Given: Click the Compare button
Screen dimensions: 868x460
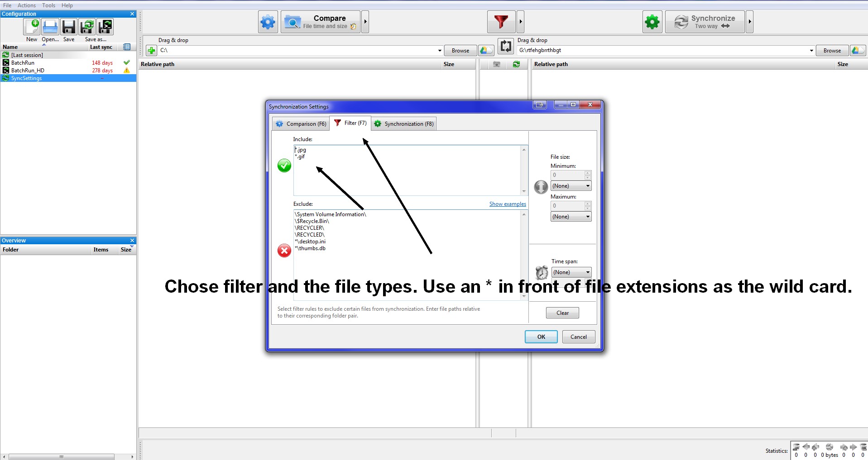Looking at the screenshot, I should (321, 22).
